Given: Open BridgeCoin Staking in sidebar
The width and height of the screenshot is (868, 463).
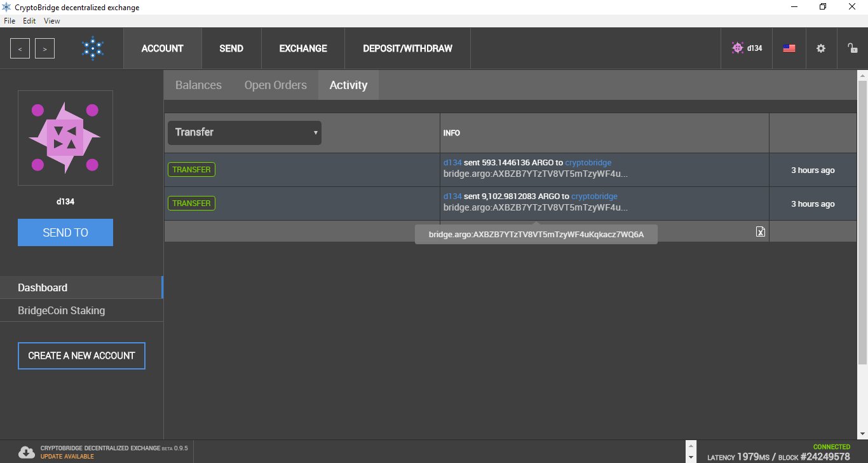Looking at the screenshot, I should 81,310.
